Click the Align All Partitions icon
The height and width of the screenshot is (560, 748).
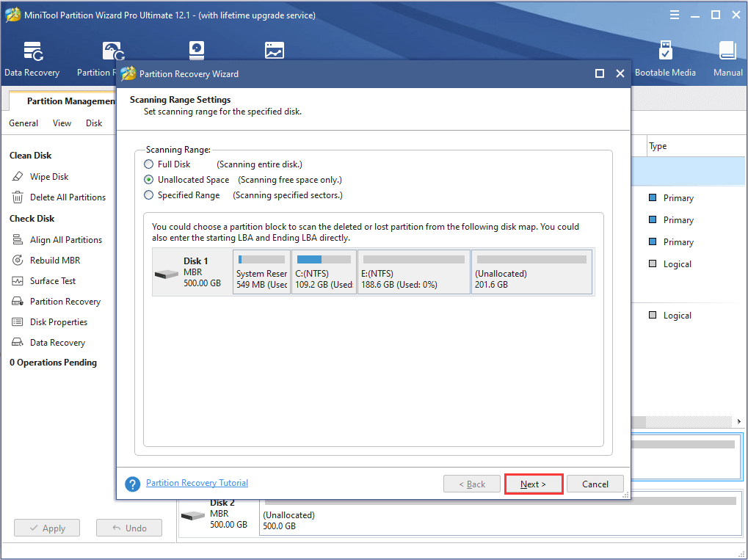(x=18, y=239)
